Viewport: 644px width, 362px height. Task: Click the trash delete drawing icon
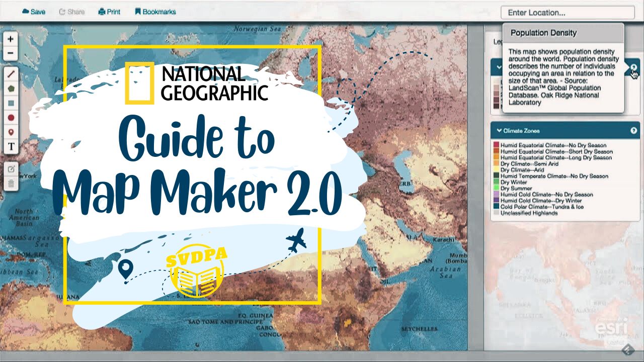(x=11, y=184)
